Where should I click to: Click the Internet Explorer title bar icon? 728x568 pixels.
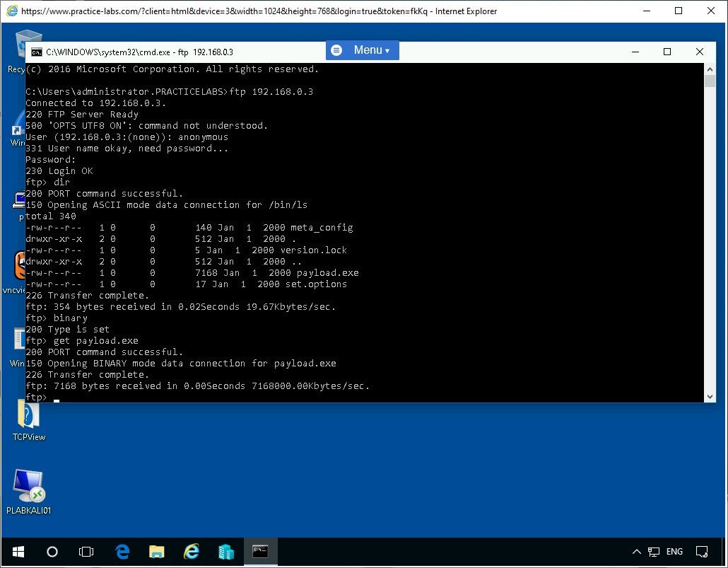click(12, 11)
